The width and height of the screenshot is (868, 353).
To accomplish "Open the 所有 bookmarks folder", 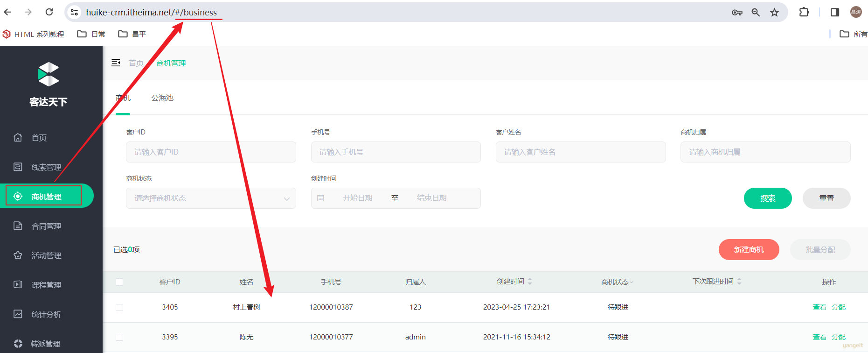I will click(x=854, y=34).
